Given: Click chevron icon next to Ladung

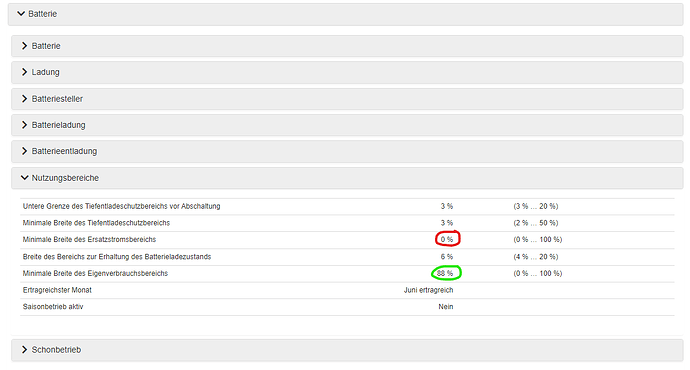Looking at the screenshot, I should coord(25,72).
